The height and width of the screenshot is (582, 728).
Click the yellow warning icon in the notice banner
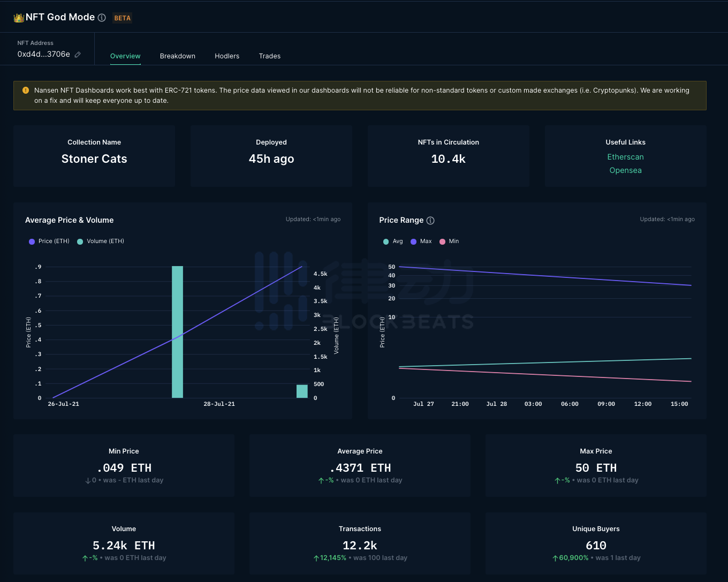[26, 90]
